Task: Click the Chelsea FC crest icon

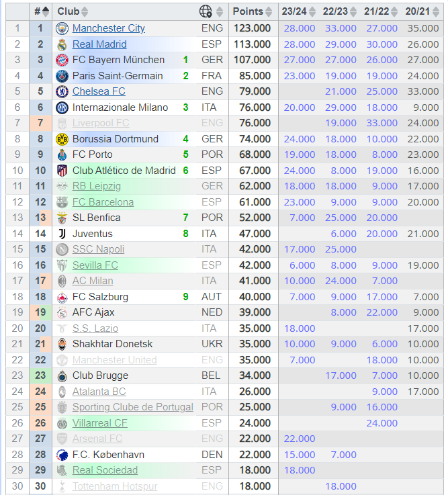Action: coord(62,91)
